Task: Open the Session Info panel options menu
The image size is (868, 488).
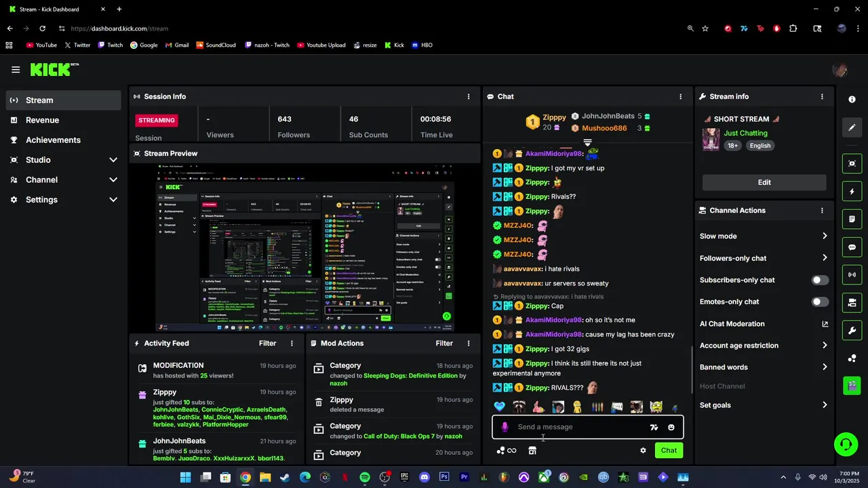Action: coord(468,96)
